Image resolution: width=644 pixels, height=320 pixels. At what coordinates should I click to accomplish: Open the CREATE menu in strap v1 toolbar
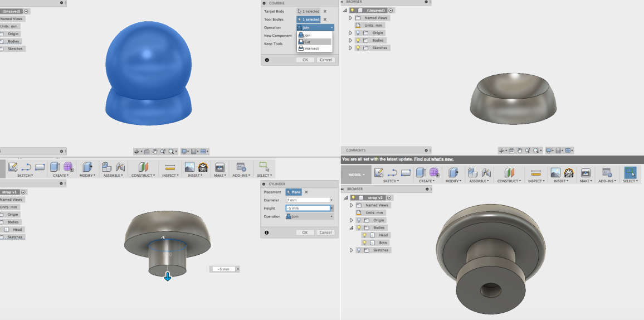[61, 176]
